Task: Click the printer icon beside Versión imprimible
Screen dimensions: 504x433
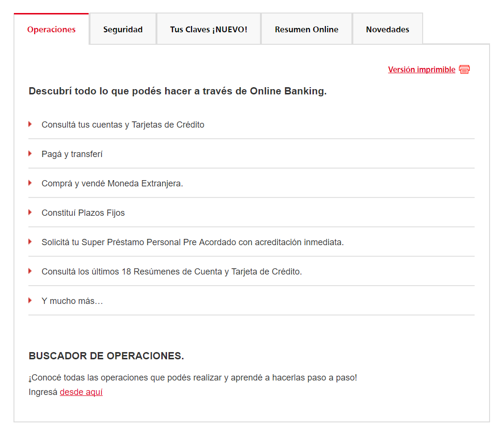Action: 464,69
